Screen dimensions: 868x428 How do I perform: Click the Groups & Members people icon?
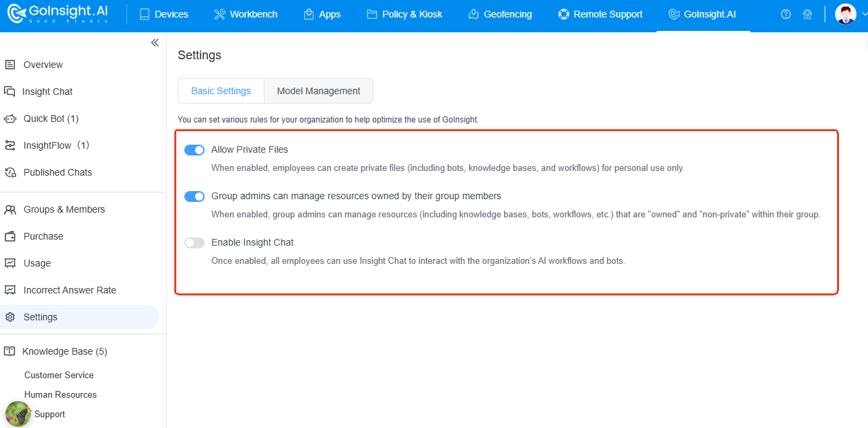(x=10, y=209)
